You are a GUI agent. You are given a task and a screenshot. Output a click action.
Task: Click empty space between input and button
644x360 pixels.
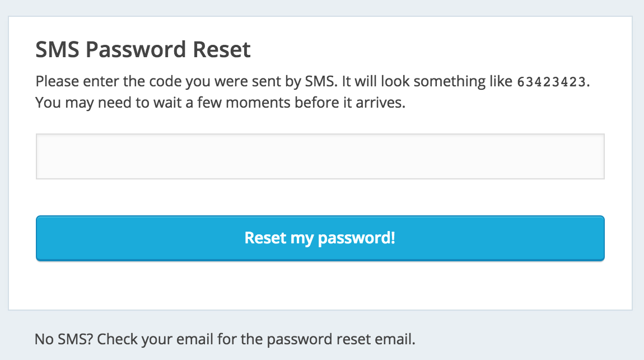(320, 197)
